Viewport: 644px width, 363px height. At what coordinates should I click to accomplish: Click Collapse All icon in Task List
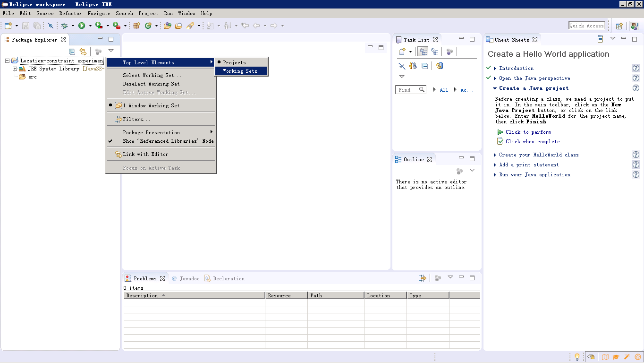click(x=424, y=66)
